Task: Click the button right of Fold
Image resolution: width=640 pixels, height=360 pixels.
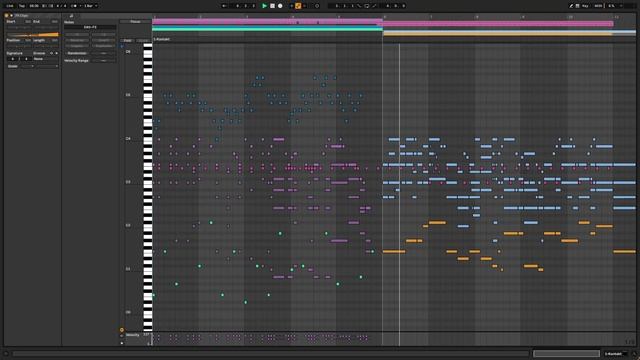Action: (x=143, y=40)
